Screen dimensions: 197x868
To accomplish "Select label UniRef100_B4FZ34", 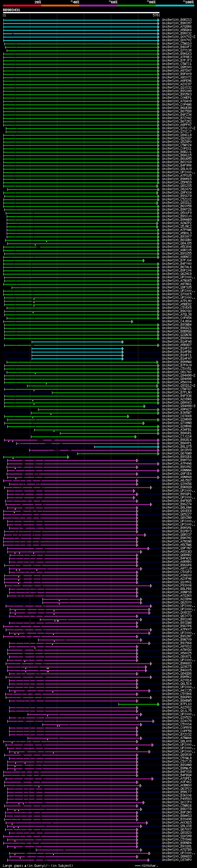I will 177,115.
